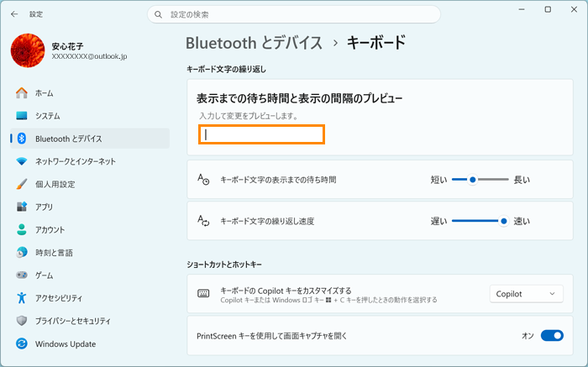Select ネットワークとインターネット in sidebar
588x367 pixels.
[90, 161]
